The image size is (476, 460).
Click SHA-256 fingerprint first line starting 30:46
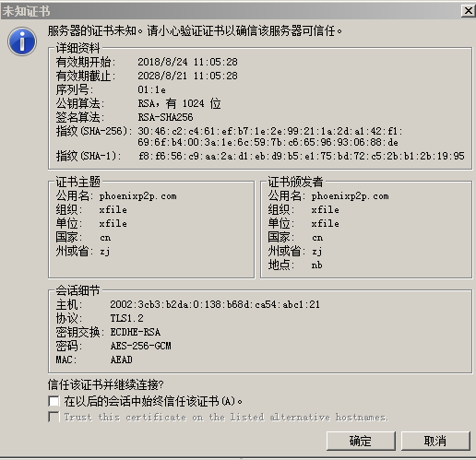point(270,131)
